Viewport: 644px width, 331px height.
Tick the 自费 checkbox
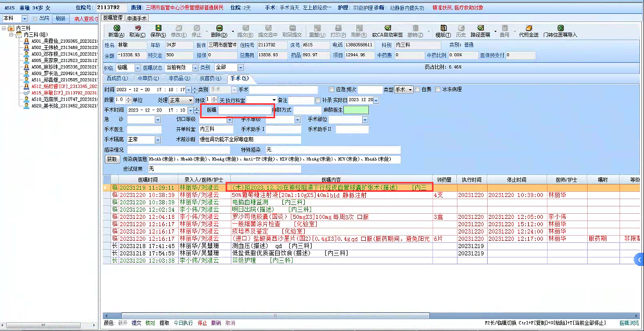pyautogui.click(x=417, y=90)
